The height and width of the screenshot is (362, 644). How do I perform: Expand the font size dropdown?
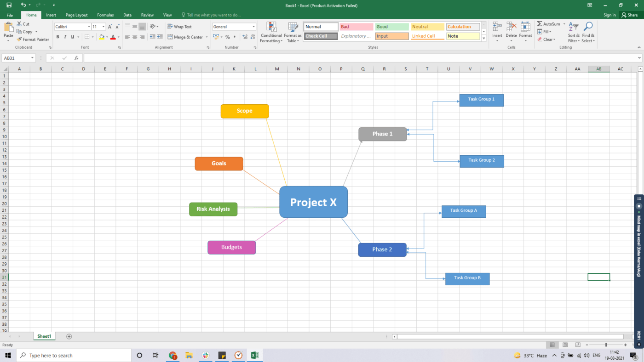click(x=103, y=26)
